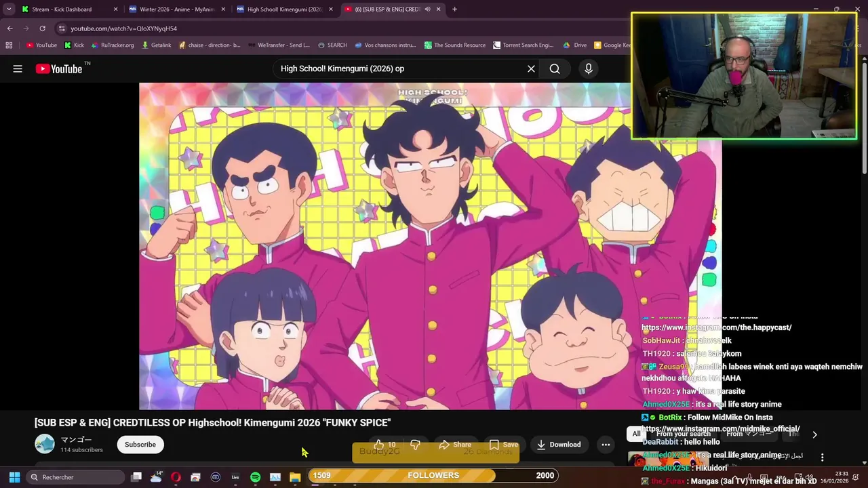The height and width of the screenshot is (488, 868).
Task: Open the Drive bookmark
Action: click(x=575, y=45)
